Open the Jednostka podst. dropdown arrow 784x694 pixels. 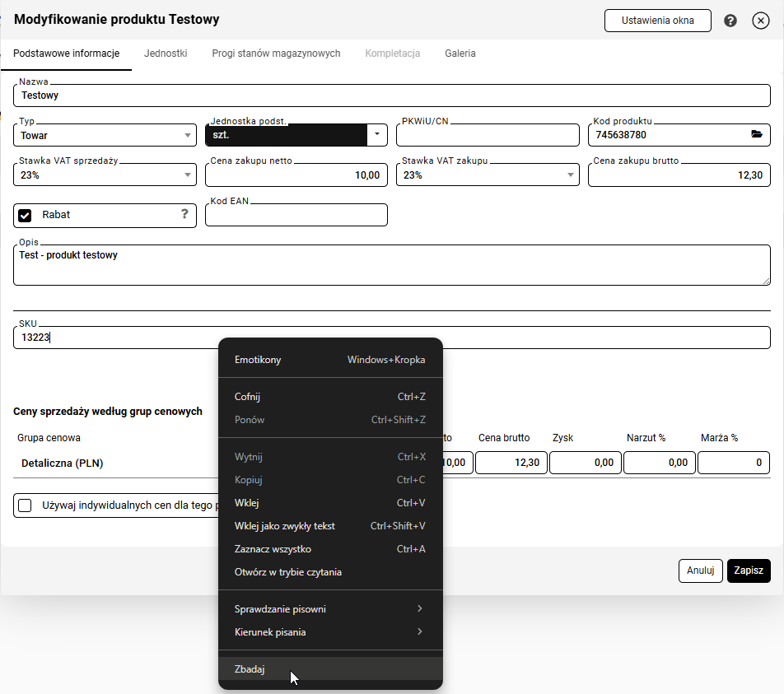coord(376,134)
